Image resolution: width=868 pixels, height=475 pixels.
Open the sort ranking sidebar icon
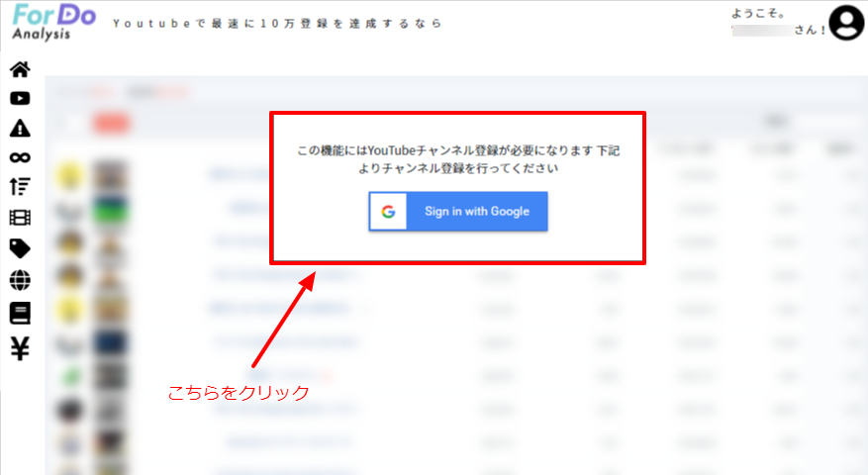coord(20,187)
